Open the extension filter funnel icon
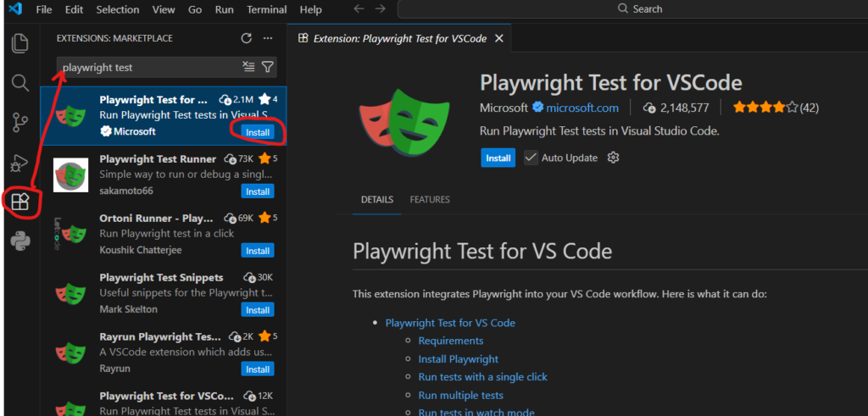Image resolution: width=868 pixels, height=416 pixels. click(x=268, y=67)
